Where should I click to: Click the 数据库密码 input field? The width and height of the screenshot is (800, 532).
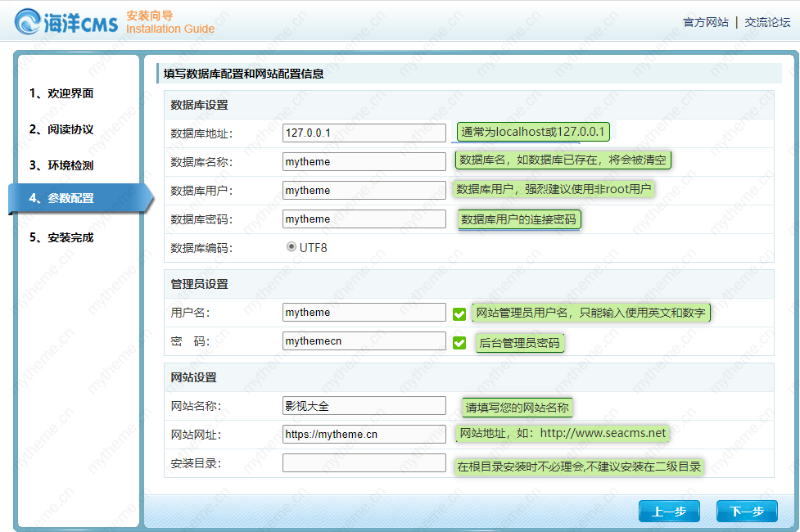(364, 219)
